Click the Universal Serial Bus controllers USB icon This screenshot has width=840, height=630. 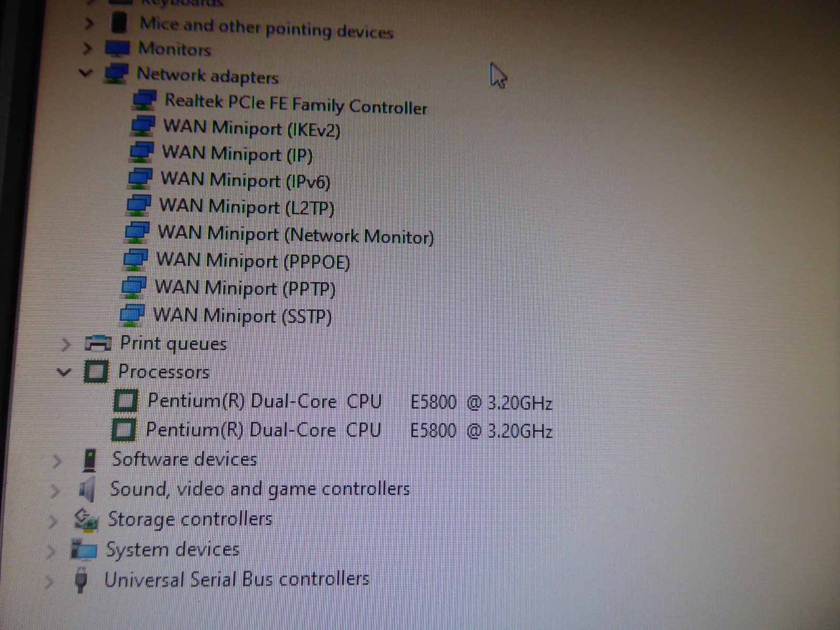pyautogui.click(x=81, y=580)
